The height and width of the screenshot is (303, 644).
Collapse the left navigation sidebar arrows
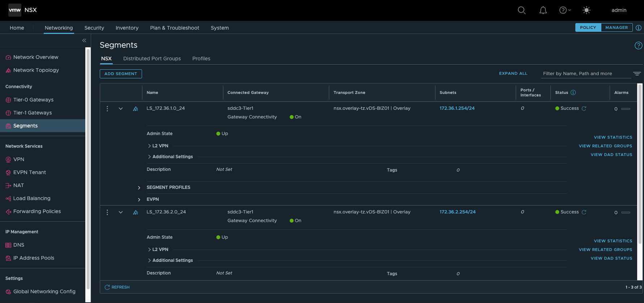pos(84,40)
